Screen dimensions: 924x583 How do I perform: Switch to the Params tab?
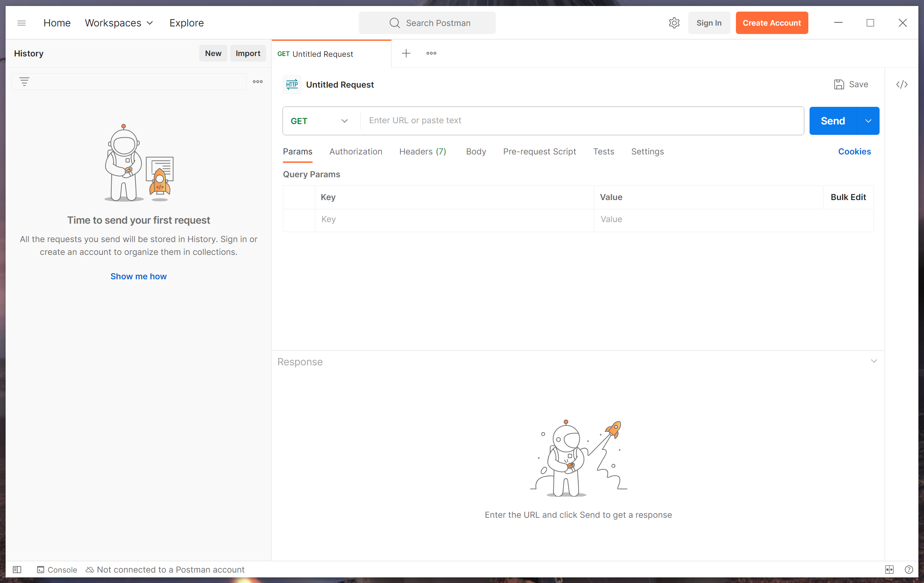297,152
